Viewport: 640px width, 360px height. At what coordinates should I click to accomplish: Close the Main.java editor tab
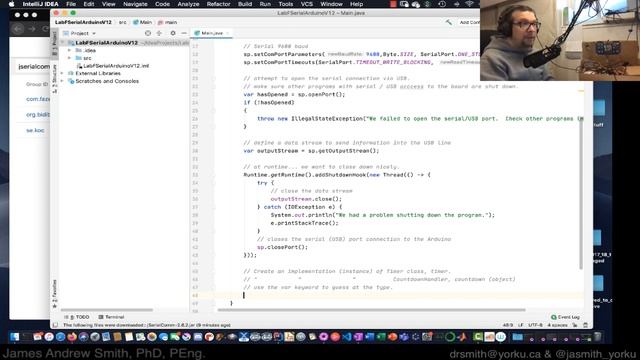[x=228, y=33]
